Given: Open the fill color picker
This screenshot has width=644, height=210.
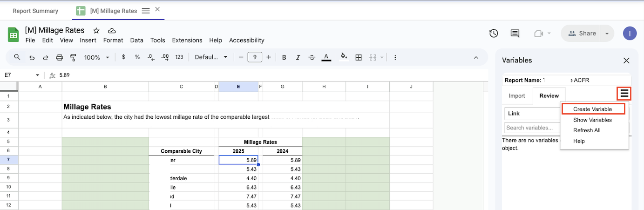Looking at the screenshot, I should pos(344,57).
